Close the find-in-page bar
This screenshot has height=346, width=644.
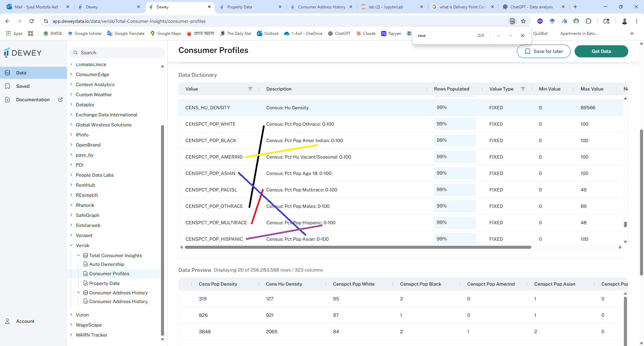(x=523, y=36)
